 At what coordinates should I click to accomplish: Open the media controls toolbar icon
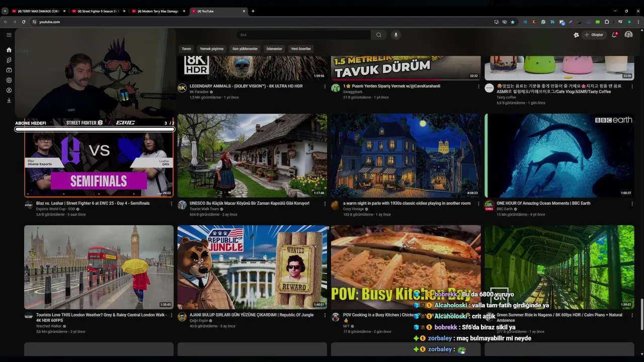coord(620,22)
